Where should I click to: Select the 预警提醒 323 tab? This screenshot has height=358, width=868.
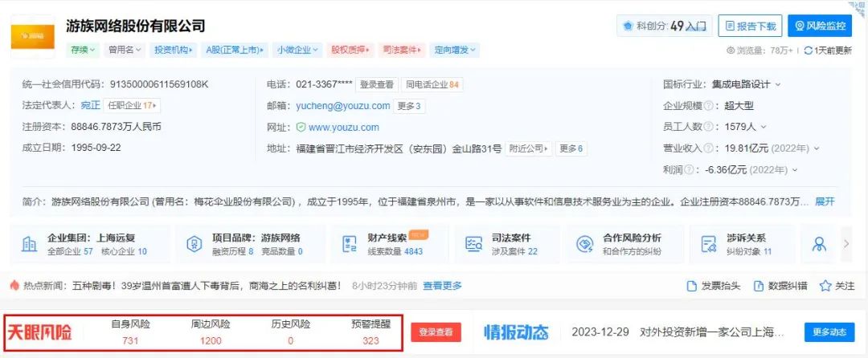click(371, 332)
